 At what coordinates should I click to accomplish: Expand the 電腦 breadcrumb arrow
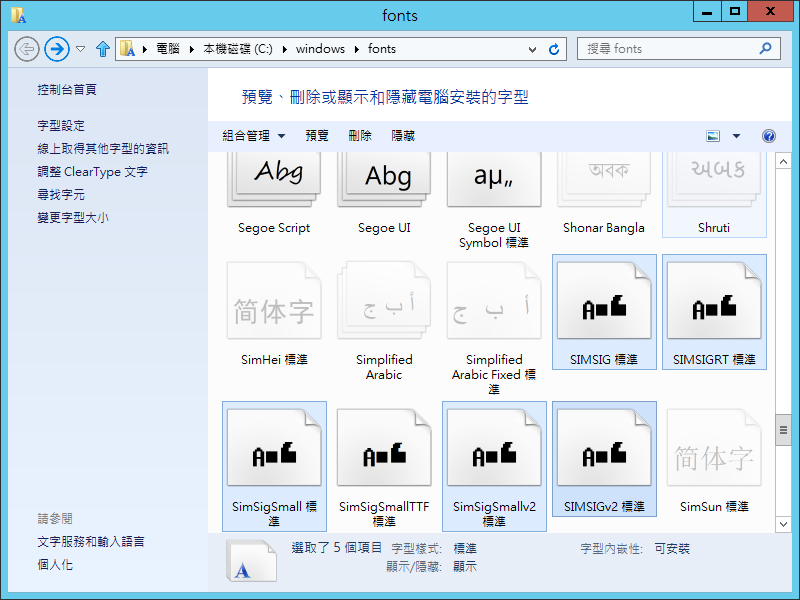[x=192, y=49]
